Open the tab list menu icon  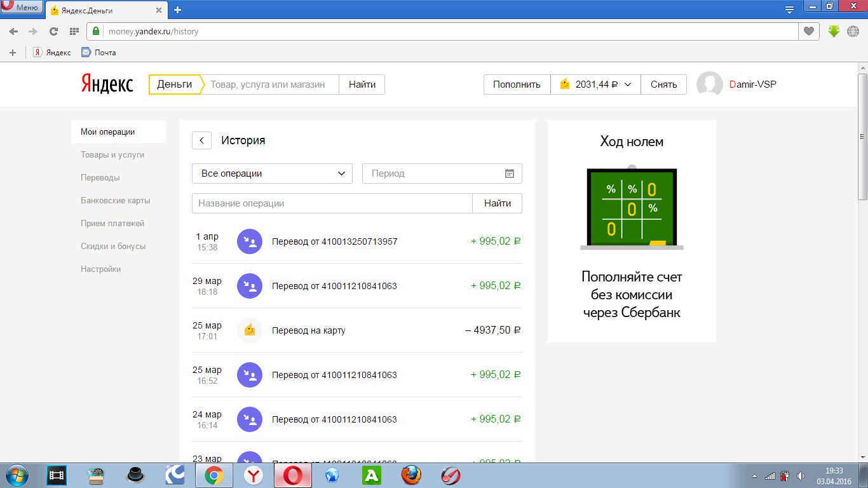789,10
